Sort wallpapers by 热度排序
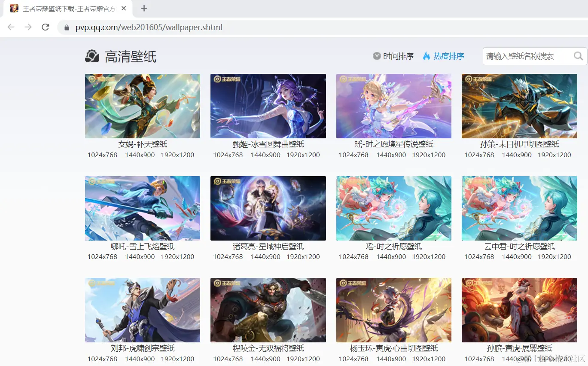Screen dimensions: 588x366 coord(449,56)
